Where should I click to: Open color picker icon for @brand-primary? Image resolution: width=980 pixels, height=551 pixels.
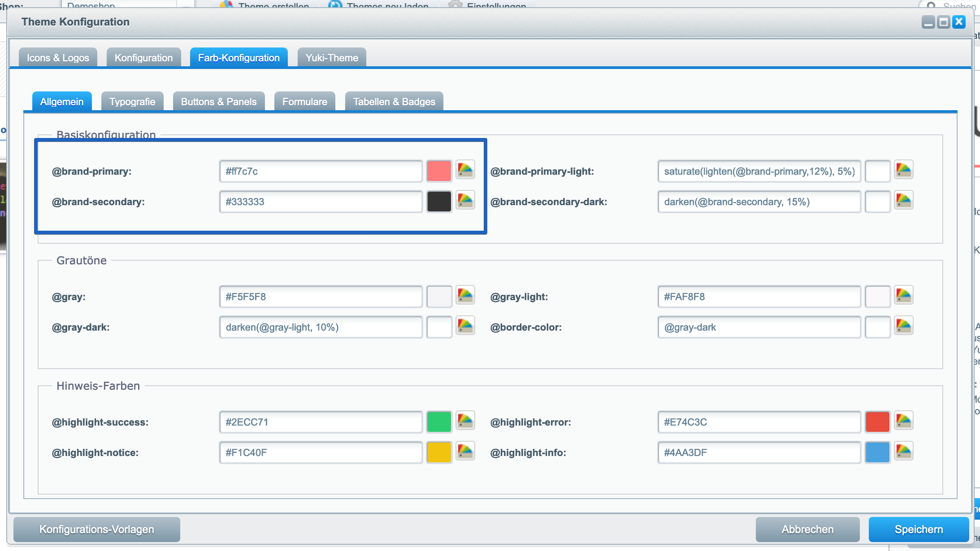465,170
